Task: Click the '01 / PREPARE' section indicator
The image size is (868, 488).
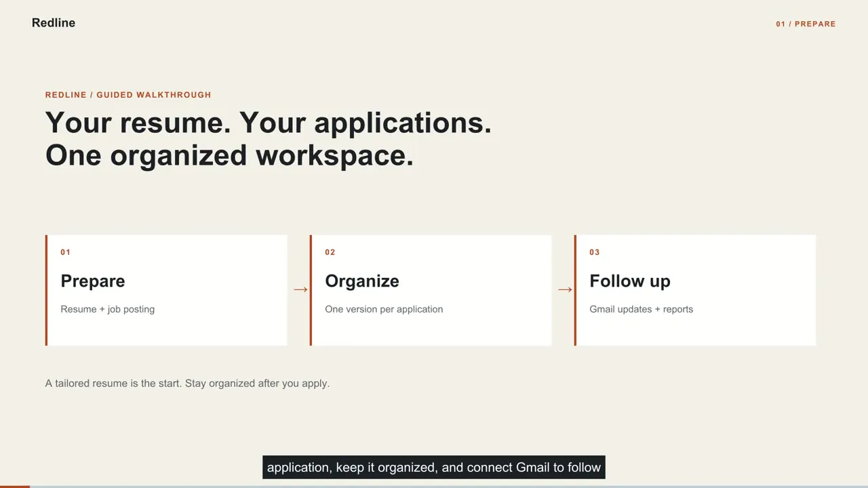Action: (806, 24)
